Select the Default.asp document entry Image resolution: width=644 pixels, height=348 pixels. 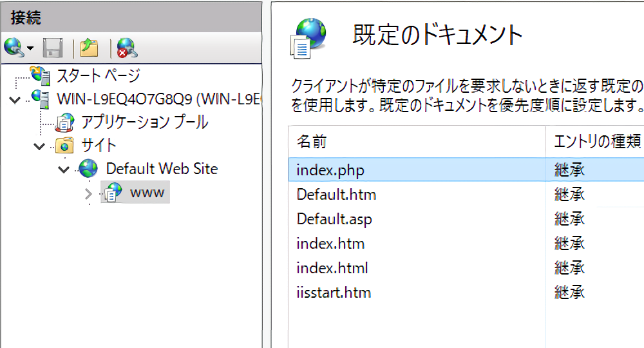pyautogui.click(x=334, y=219)
